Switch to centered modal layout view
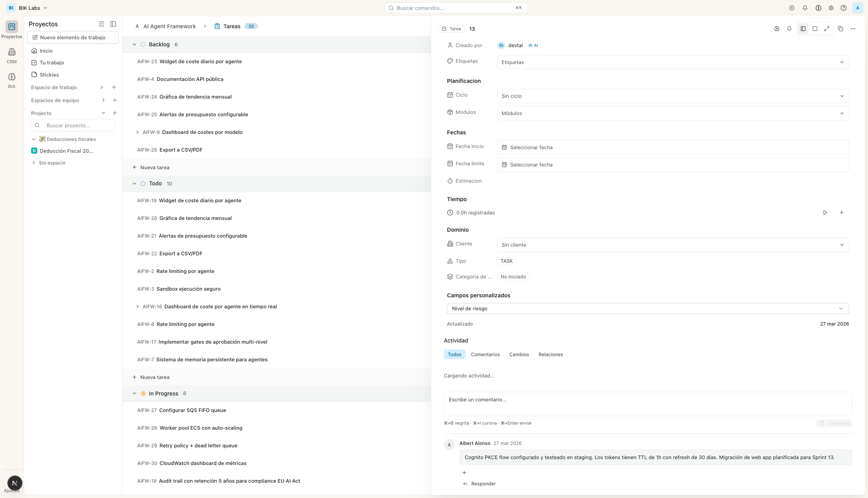This screenshot has width=868, height=498. pyautogui.click(x=815, y=29)
